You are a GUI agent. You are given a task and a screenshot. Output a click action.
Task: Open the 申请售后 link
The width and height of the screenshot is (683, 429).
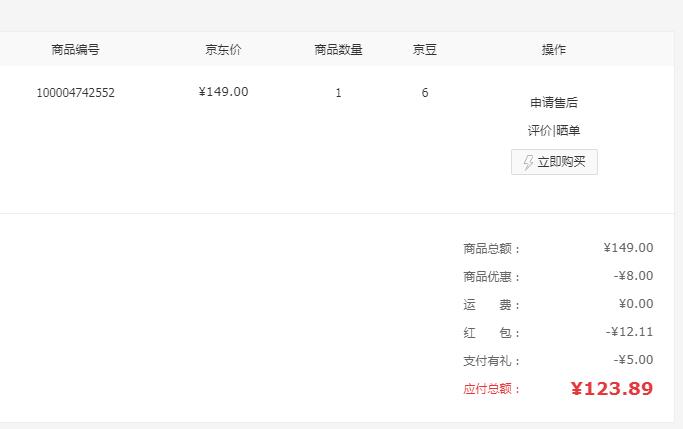point(554,103)
